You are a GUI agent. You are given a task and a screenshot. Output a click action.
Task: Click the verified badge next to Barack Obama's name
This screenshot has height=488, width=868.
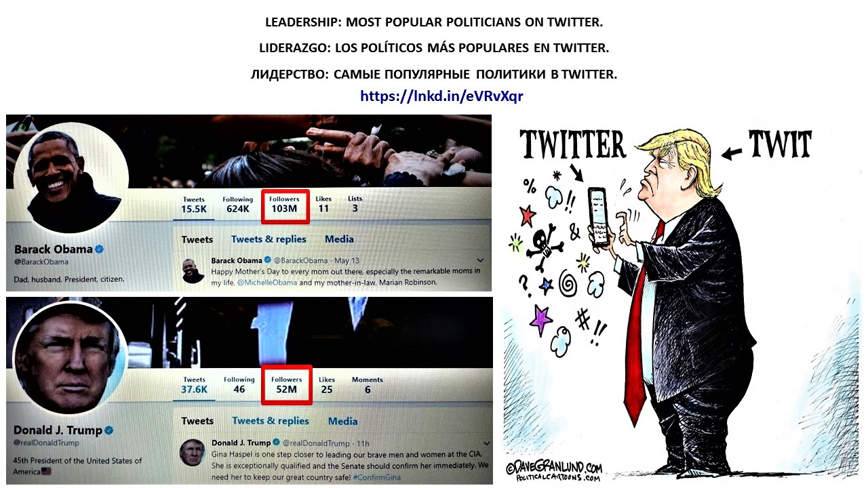[x=100, y=249]
